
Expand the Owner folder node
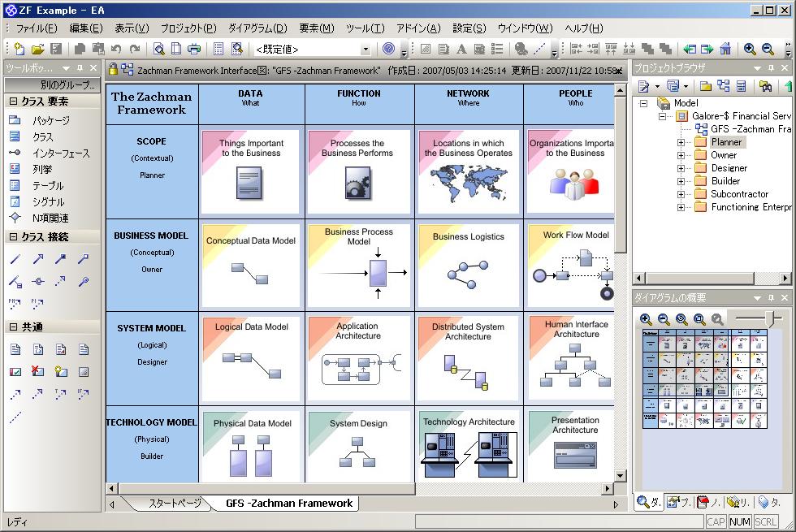681,155
